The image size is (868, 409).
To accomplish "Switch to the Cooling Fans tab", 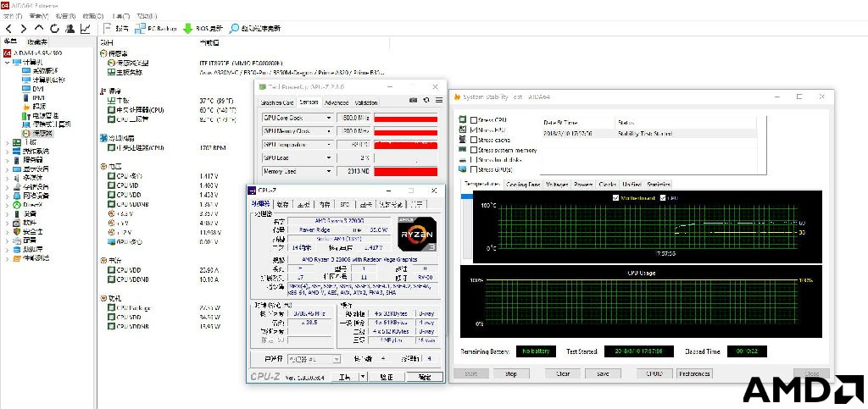I will coord(523,185).
